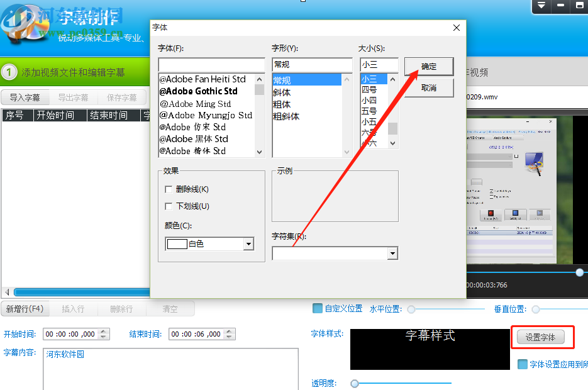
Task: Click the 结束时间 column header
Action: tap(114, 116)
